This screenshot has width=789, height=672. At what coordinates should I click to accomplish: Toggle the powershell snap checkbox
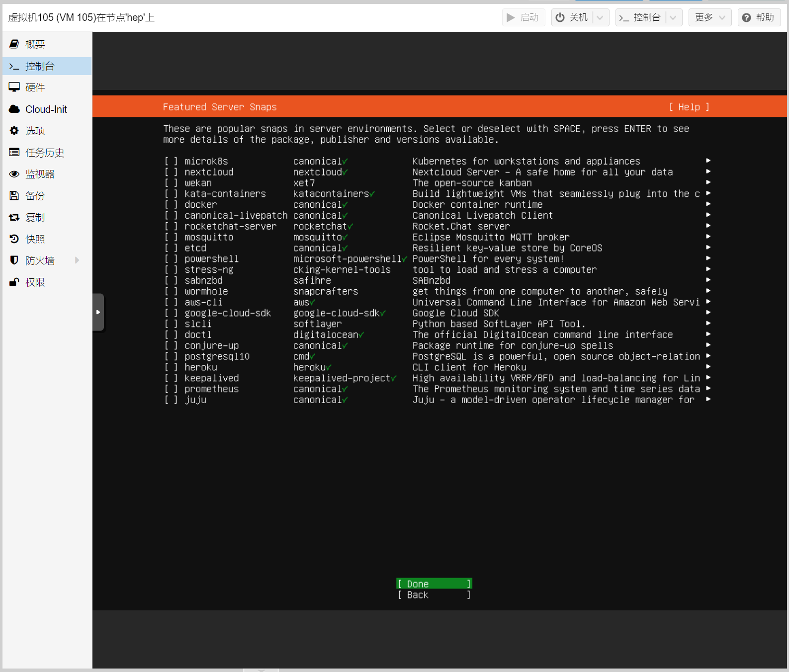pos(171,259)
